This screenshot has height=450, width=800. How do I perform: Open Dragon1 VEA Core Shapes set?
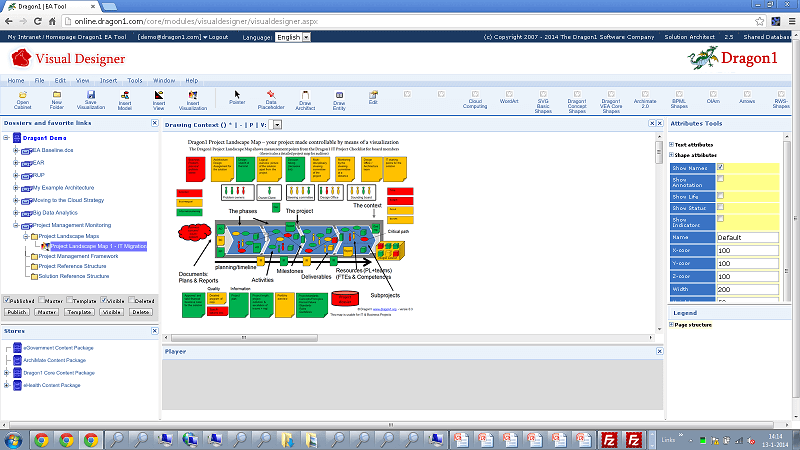click(x=611, y=102)
